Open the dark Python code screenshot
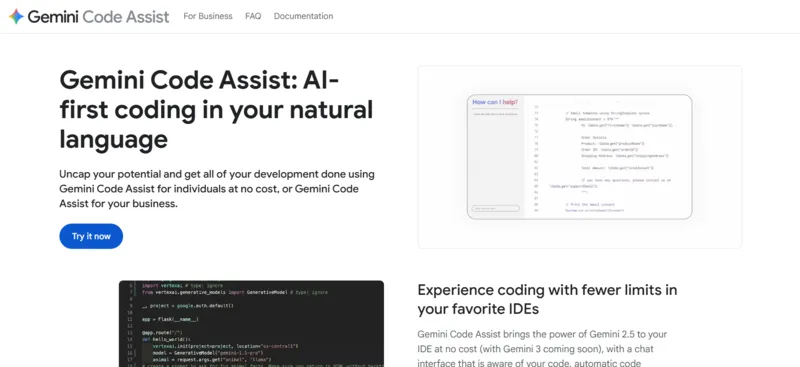Image resolution: width=800 pixels, height=367 pixels. [x=251, y=324]
